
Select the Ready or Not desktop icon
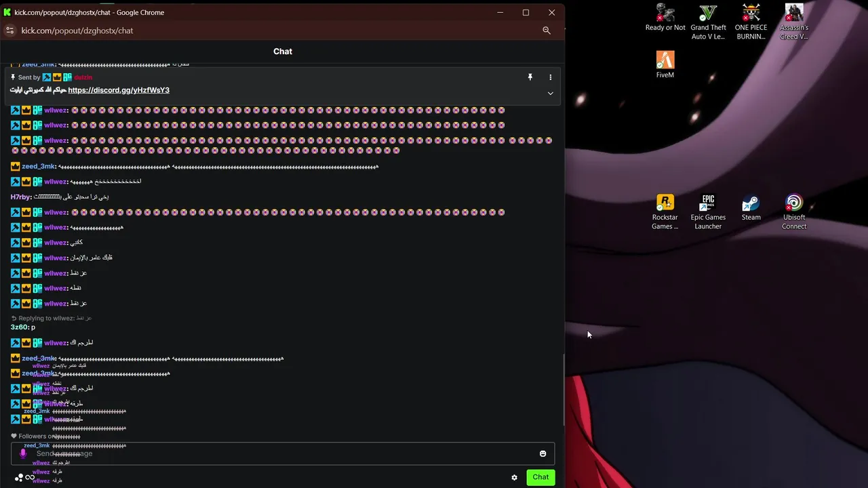[665, 18]
